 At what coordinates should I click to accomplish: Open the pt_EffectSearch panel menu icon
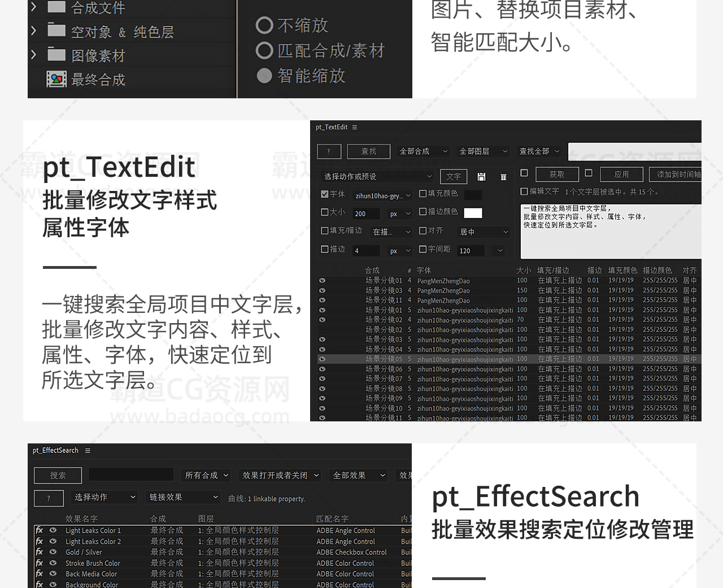click(x=88, y=451)
